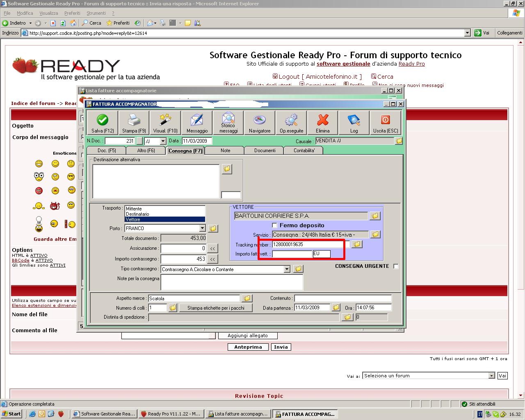
Task: Tick the Fermo deposito checkbox
Action: point(275,226)
